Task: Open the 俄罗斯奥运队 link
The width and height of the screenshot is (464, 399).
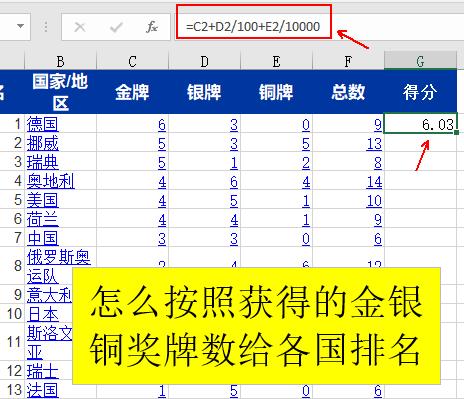Action: tap(58, 266)
